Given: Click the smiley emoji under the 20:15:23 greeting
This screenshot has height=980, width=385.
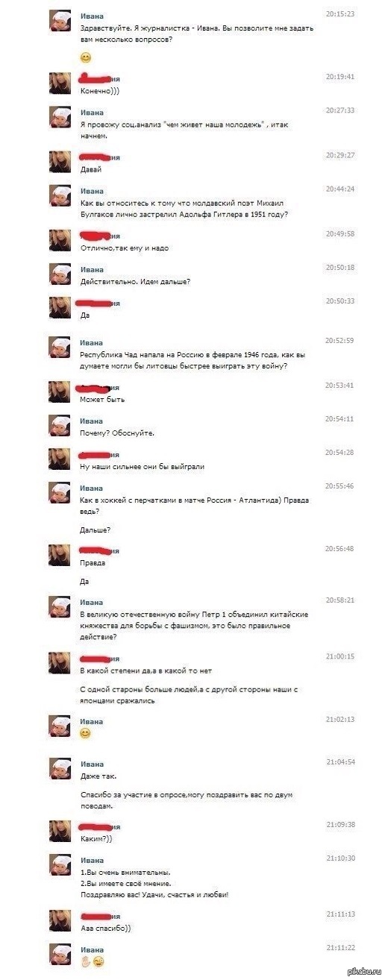Looking at the screenshot, I should (85, 57).
